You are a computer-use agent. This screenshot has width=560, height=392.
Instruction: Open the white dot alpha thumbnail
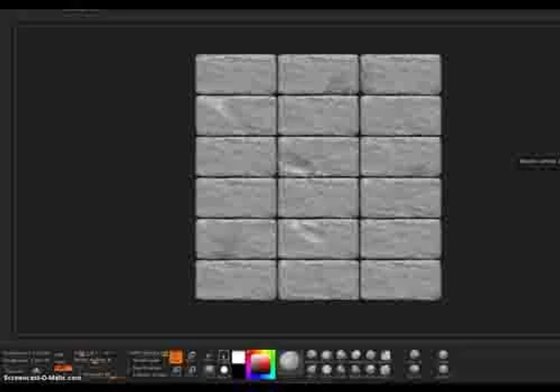tap(224, 370)
